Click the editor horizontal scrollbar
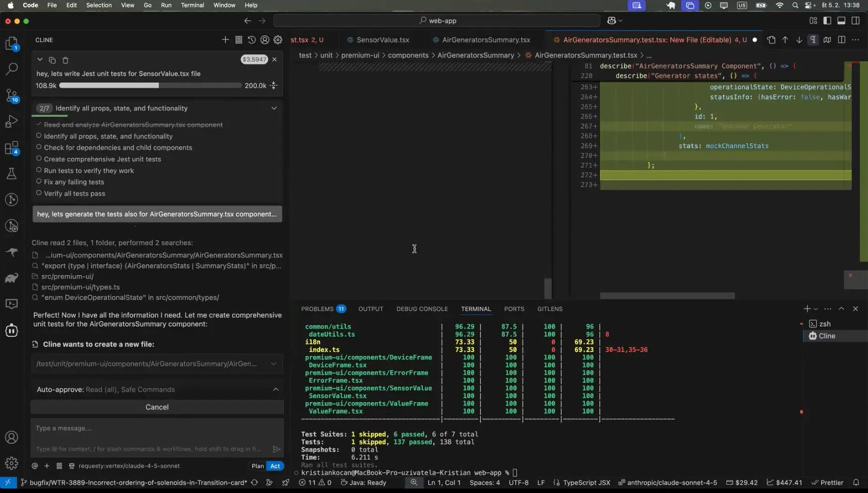The height and width of the screenshot is (493, 868). point(667,296)
